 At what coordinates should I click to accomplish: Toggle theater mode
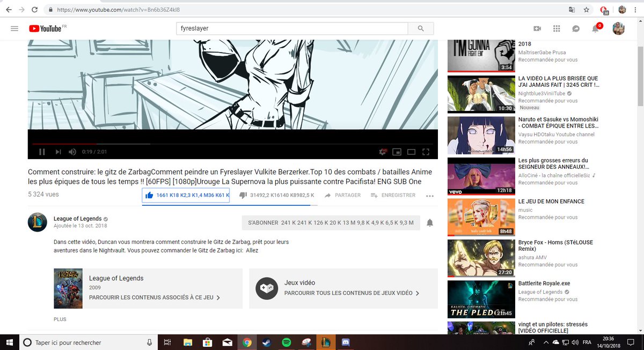tap(411, 152)
